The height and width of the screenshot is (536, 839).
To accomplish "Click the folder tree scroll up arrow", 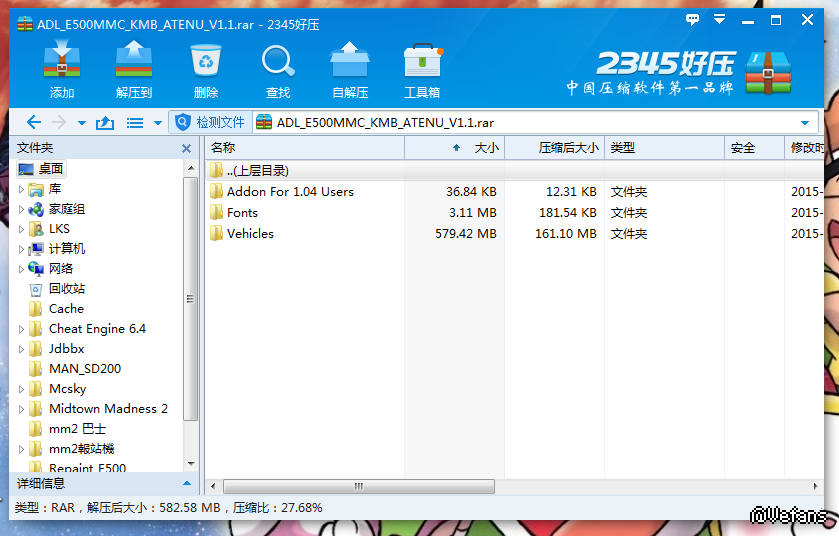I will (191, 169).
